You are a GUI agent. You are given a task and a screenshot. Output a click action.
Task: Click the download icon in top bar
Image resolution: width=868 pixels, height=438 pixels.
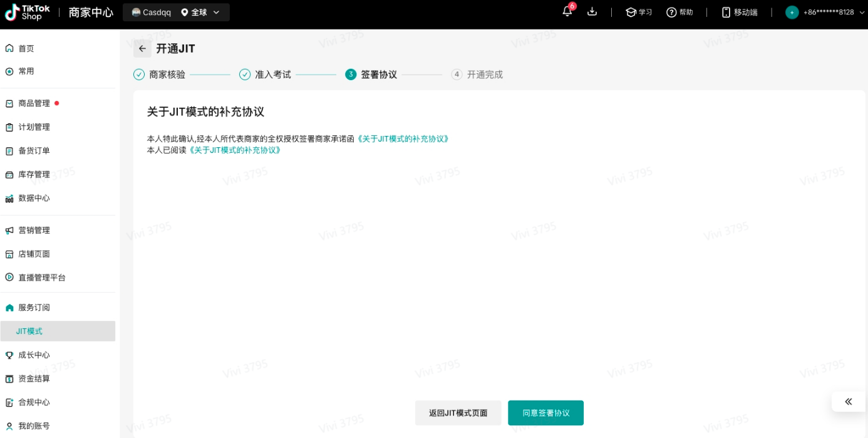pos(592,12)
